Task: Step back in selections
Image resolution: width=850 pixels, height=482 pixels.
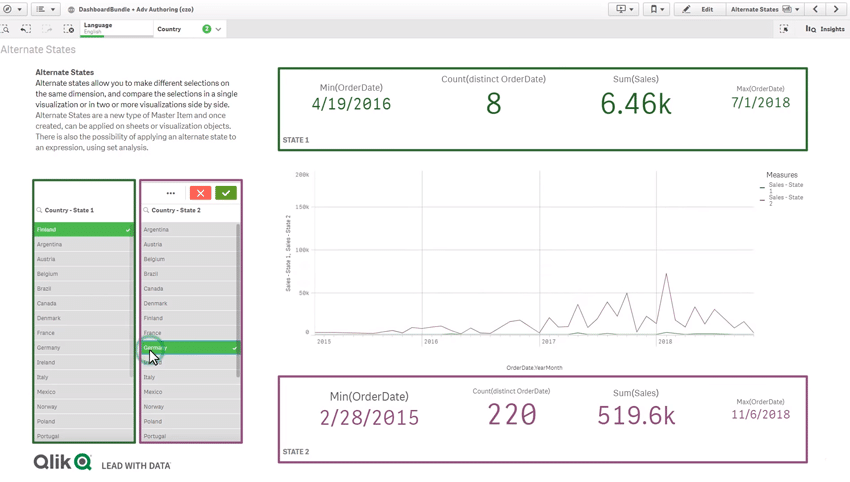Action: [26, 29]
